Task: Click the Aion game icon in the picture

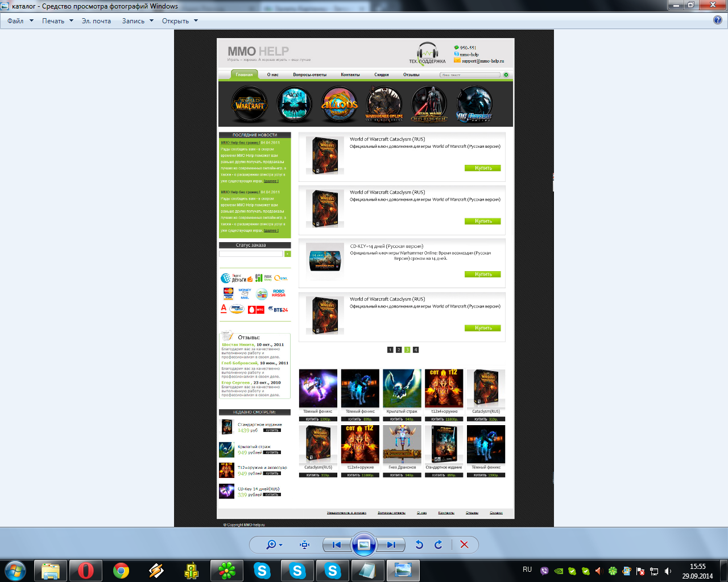Action: [x=294, y=104]
